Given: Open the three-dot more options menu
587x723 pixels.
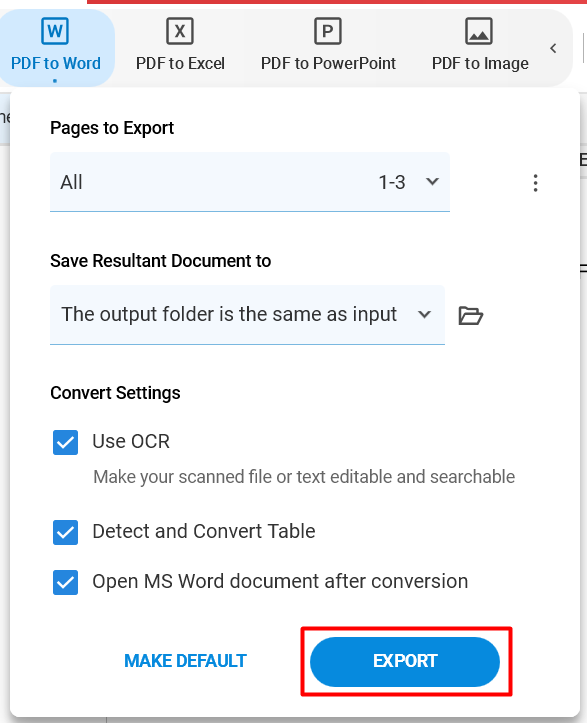Looking at the screenshot, I should (x=535, y=183).
